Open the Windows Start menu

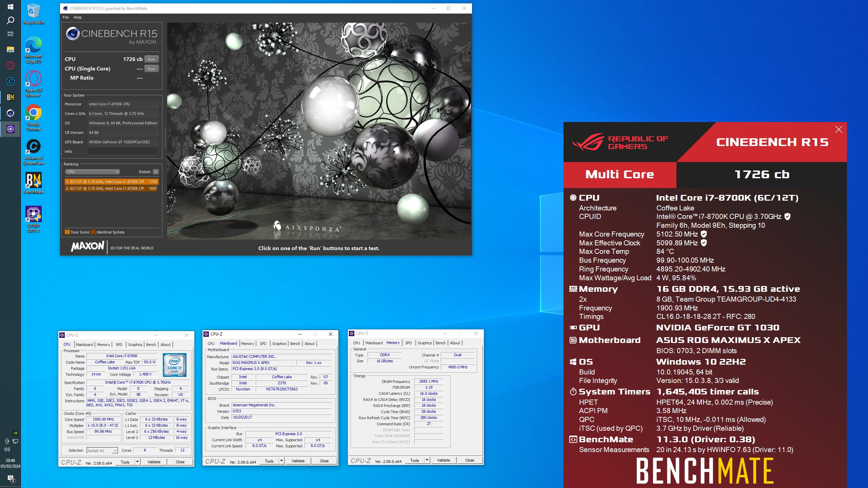click(x=10, y=7)
